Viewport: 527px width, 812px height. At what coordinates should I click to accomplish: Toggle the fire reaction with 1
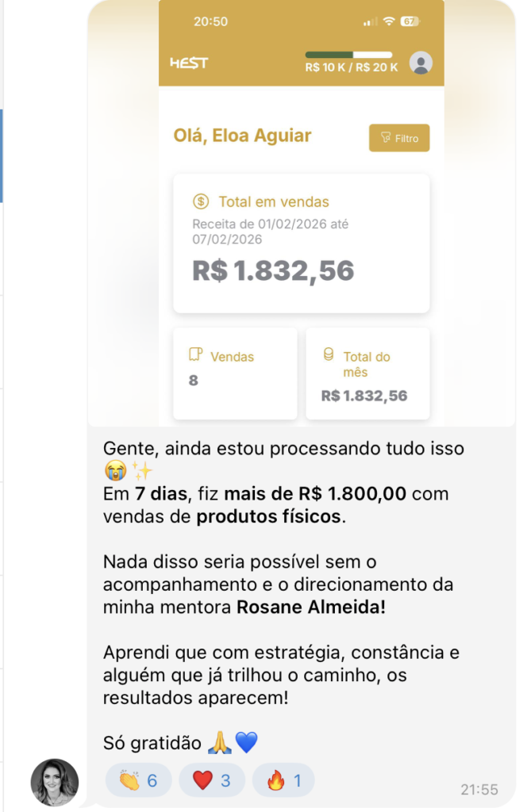[x=283, y=780]
